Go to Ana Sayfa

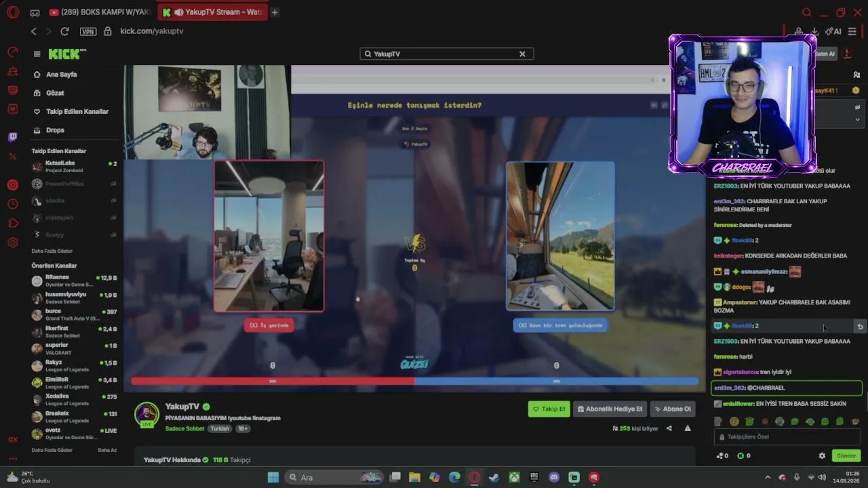tap(61, 75)
